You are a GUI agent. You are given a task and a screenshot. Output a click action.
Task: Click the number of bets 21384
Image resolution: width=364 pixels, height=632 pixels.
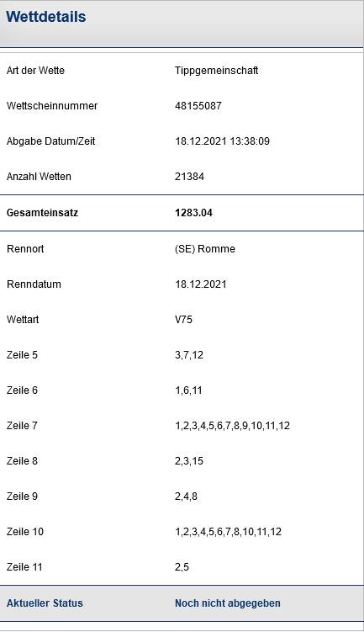(189, 177)
